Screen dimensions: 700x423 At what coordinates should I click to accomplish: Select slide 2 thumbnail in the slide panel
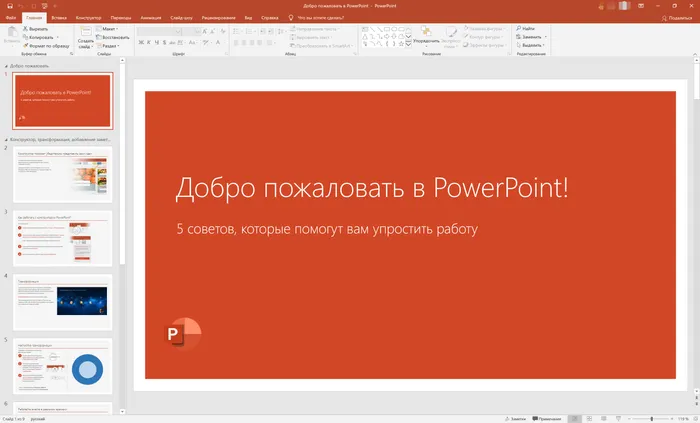click(x=62, y=174)
